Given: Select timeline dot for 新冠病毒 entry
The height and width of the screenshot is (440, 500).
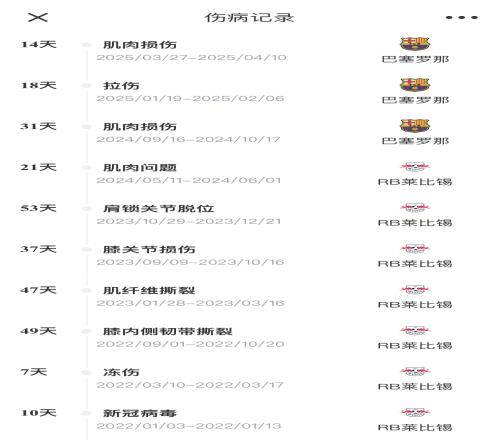Looking at the screenshot, I should coord(87,413).
